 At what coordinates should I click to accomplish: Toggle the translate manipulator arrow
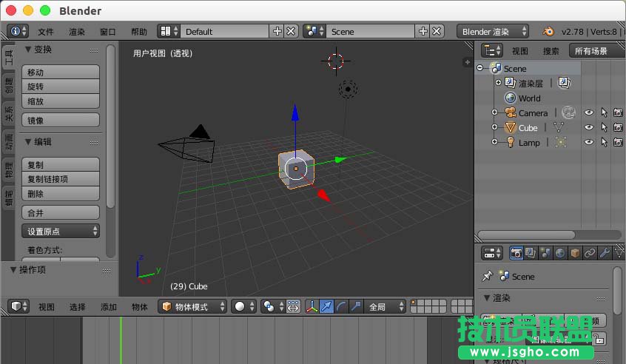pyautogui.click(x=326, y=306)
